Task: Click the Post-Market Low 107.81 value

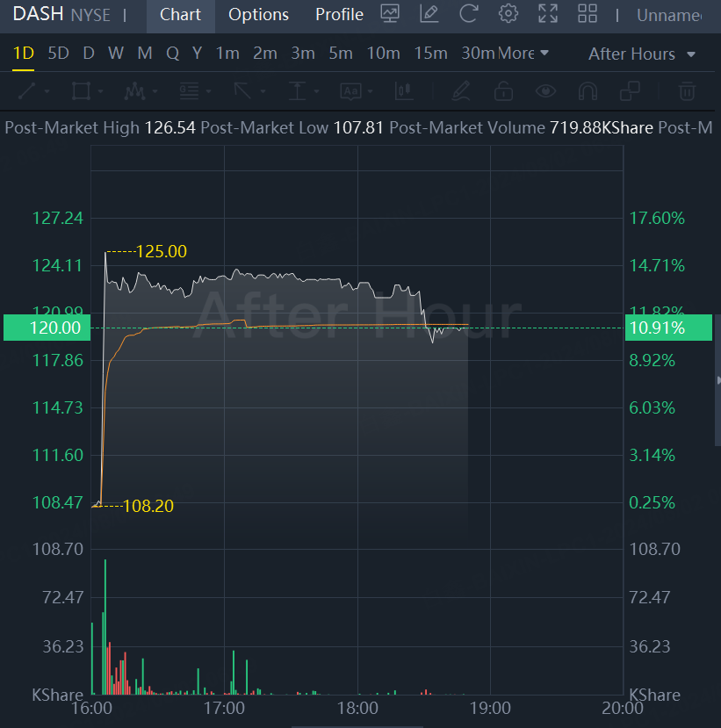Action: (x=358, y=127)
